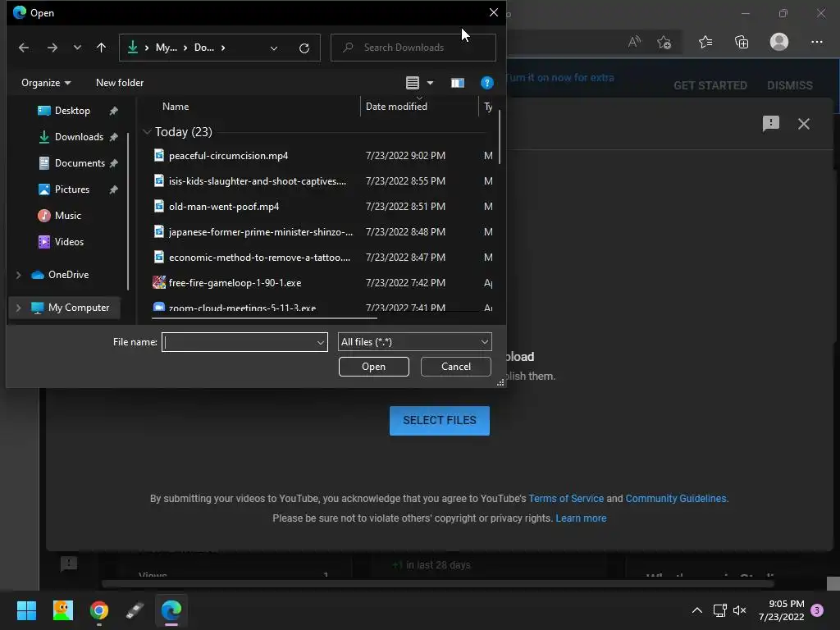Click SELECT FILES on YouTube upload page
This screenshot has width=840, height=630.
[x=440, y=421]
